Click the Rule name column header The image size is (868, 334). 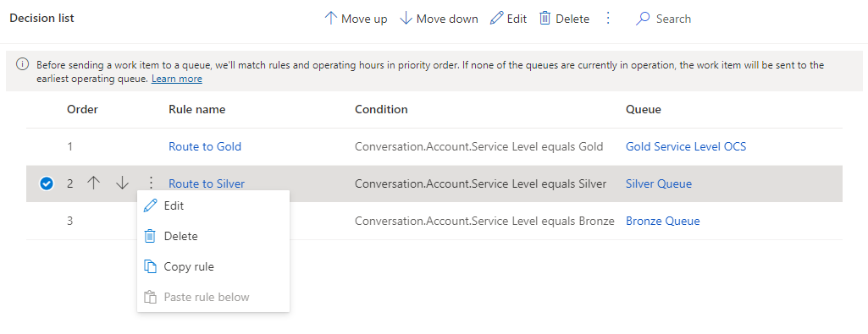197,109
